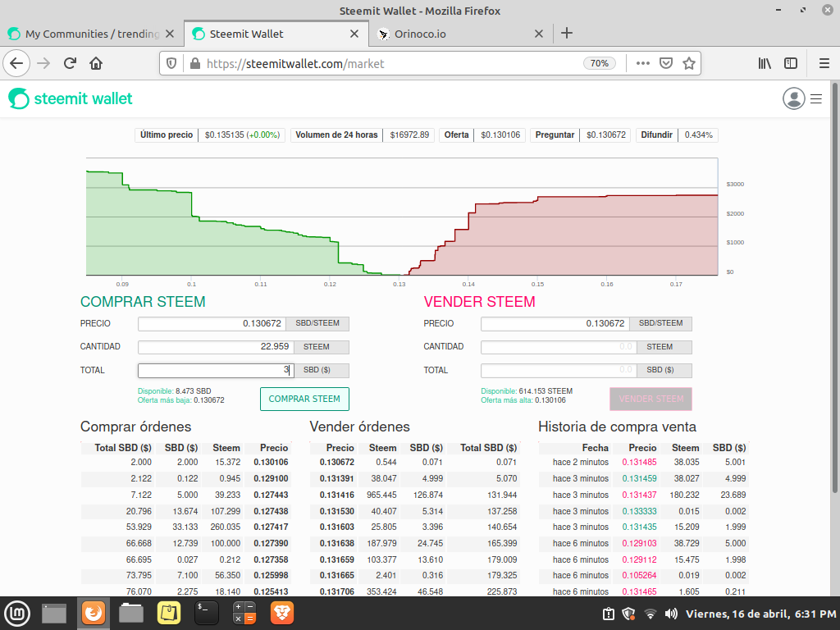The image size is (840, 630).
Task: Click highest bid 0.130106 under sell form
Action: [523, 400]
